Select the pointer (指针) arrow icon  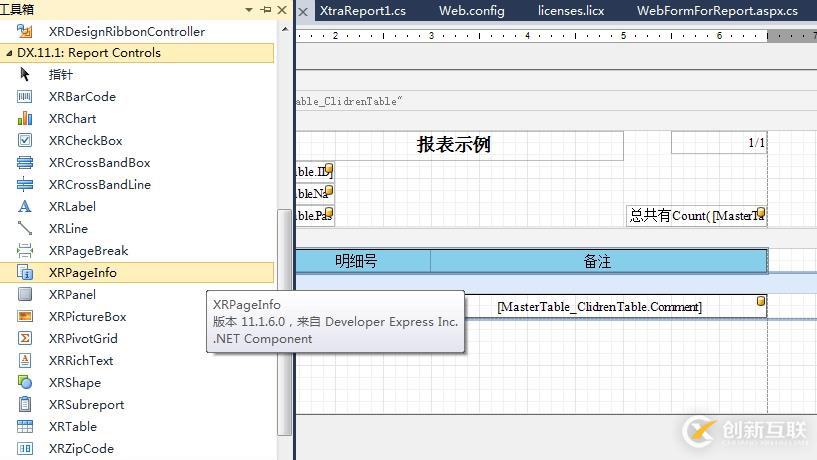[24, 74]
